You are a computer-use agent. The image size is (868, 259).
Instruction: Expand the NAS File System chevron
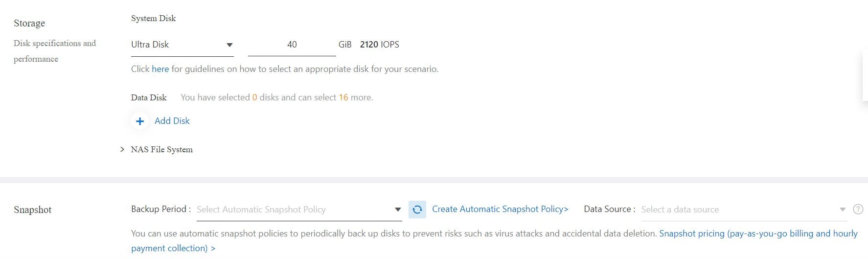coord(122,149)
